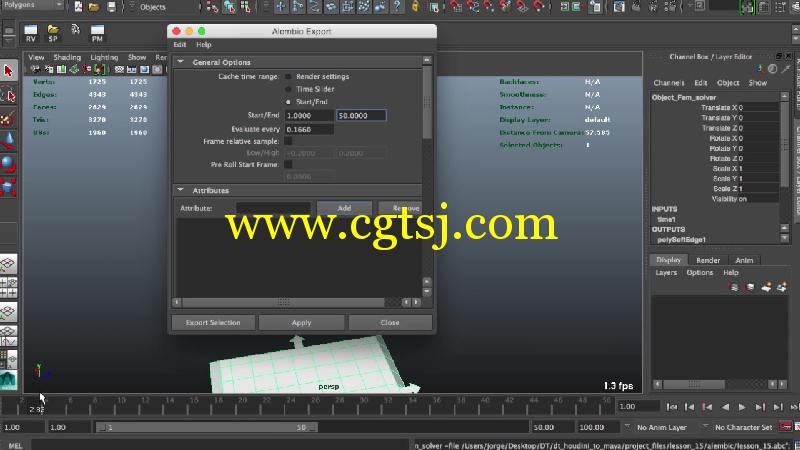Click create new layer icon in Layer Editor

coord(766,288)
